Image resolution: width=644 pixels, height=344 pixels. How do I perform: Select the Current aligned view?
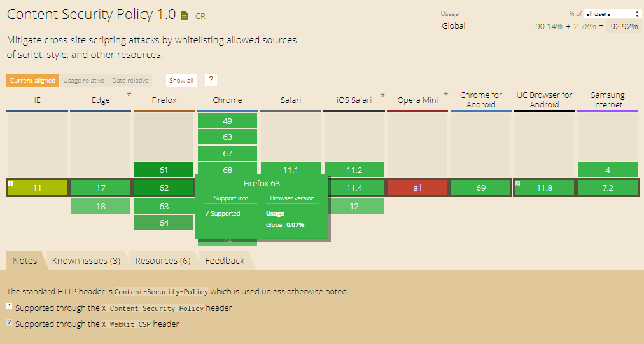tap(33, 81)
